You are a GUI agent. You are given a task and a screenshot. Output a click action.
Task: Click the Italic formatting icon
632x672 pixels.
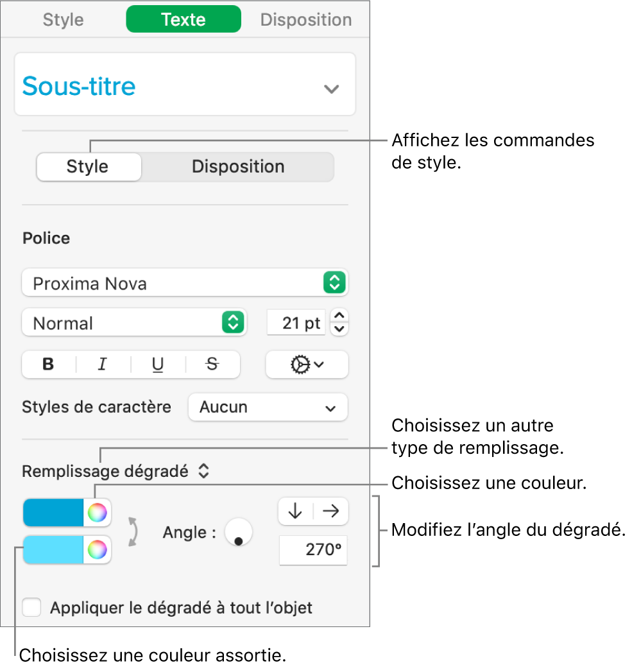pyautogui.click(x=102, y=365)
